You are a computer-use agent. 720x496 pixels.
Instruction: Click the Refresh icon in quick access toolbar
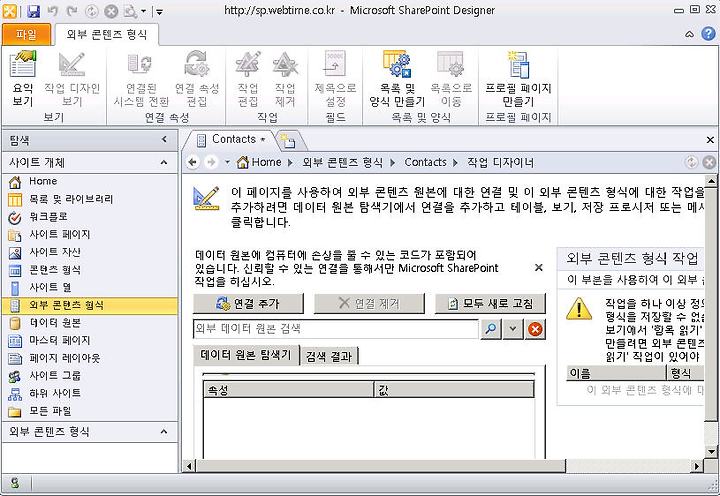coord(92,11)
